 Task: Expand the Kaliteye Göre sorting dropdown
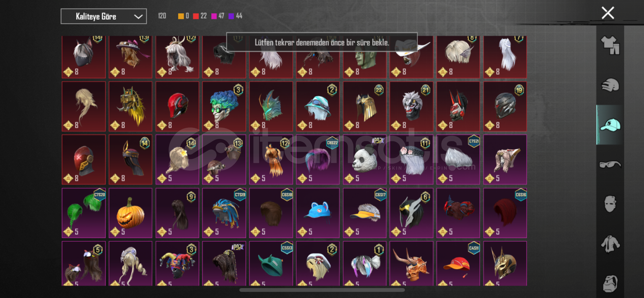click(104, 16)
